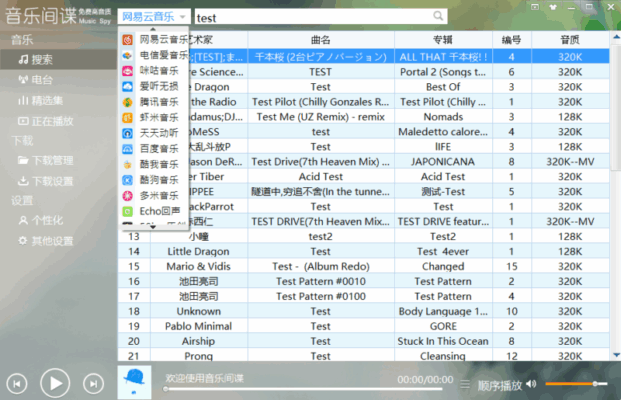Click the 天天动听 source icon
The image size is (621, 400).
pyautogui.click(x=127, y=133)
